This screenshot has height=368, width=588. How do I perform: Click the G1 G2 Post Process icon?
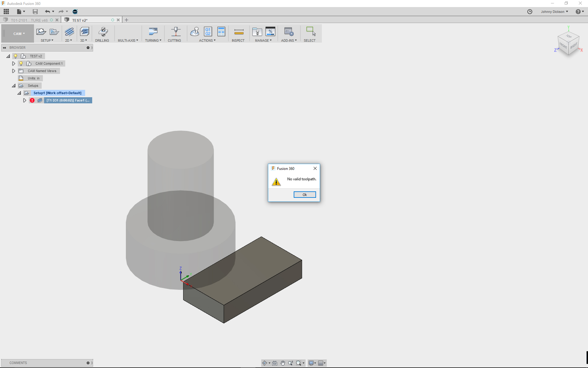(208, 32)
